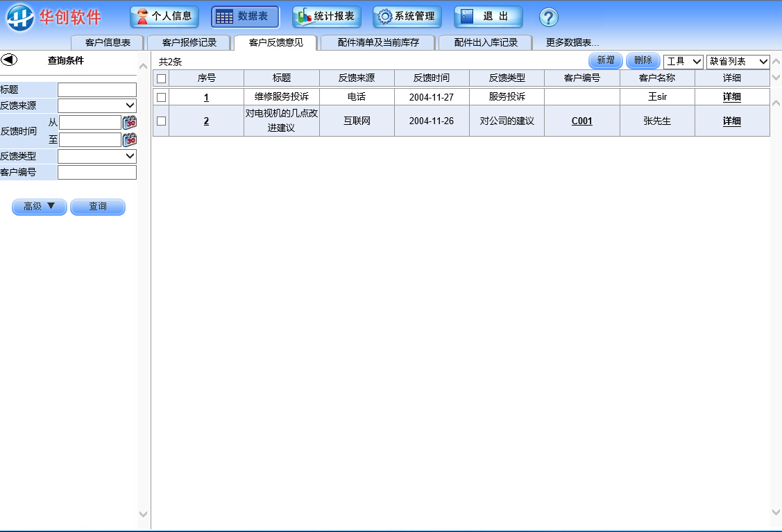
Task: Click the 对公司的建议 type cell
Action: click(507, 121)
